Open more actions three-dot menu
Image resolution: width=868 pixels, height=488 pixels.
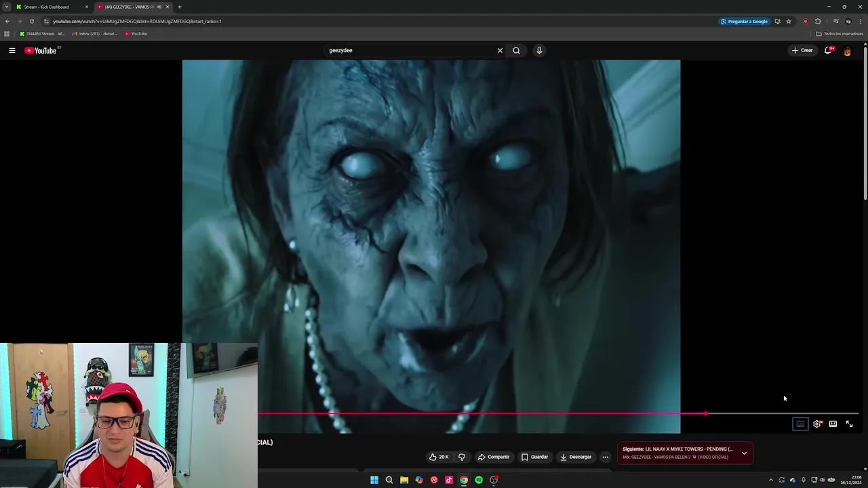[x=606, y=457]
